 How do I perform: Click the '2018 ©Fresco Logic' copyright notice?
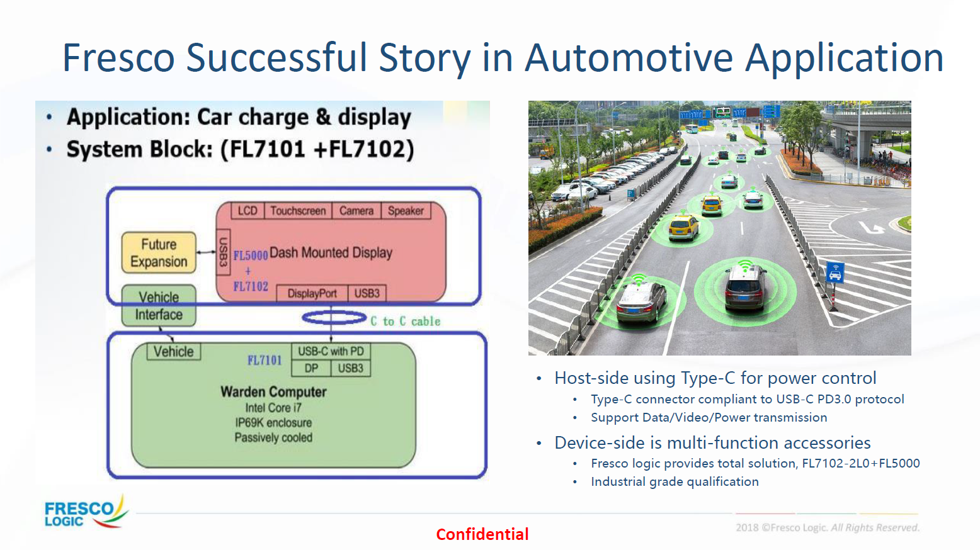[828, 527]
